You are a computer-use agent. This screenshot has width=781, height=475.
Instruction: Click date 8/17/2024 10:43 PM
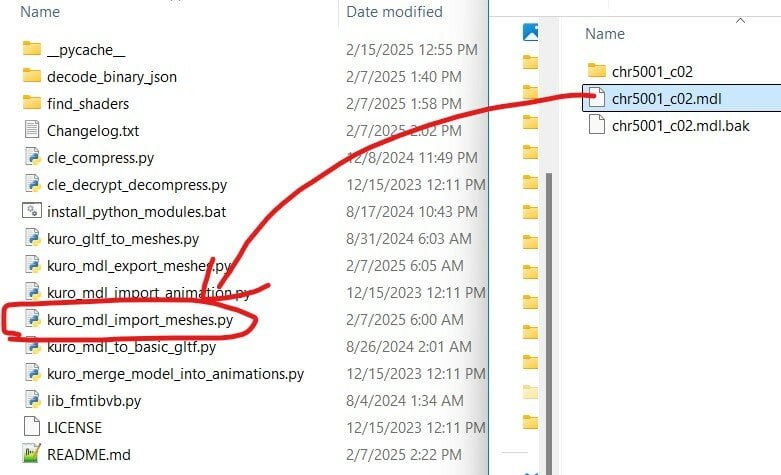tap(411, 212)
